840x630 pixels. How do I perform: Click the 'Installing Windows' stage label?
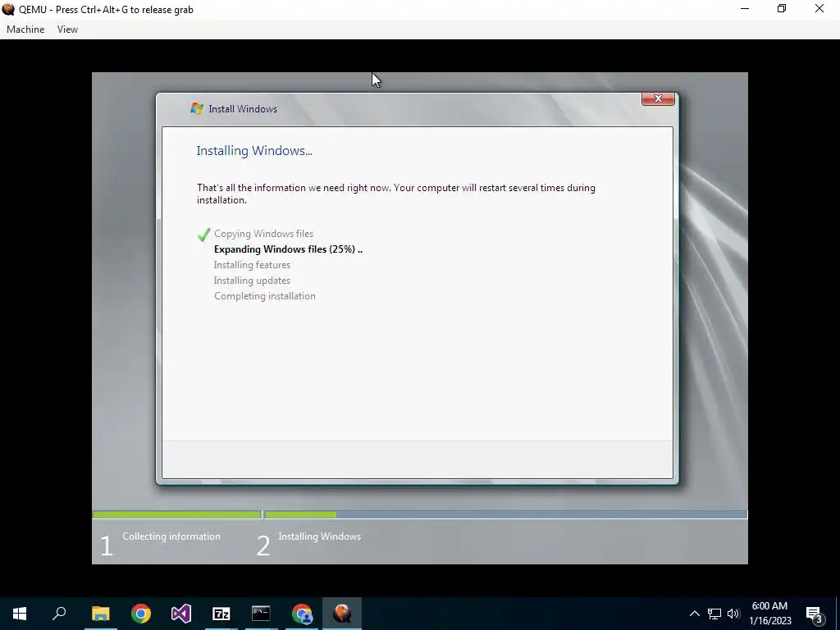[x=319, y=536]
